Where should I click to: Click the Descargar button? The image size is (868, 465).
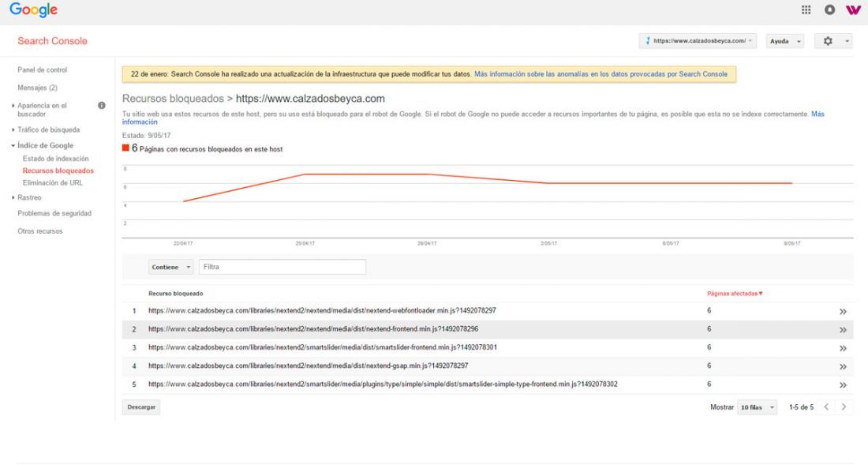tap(141, 407)
